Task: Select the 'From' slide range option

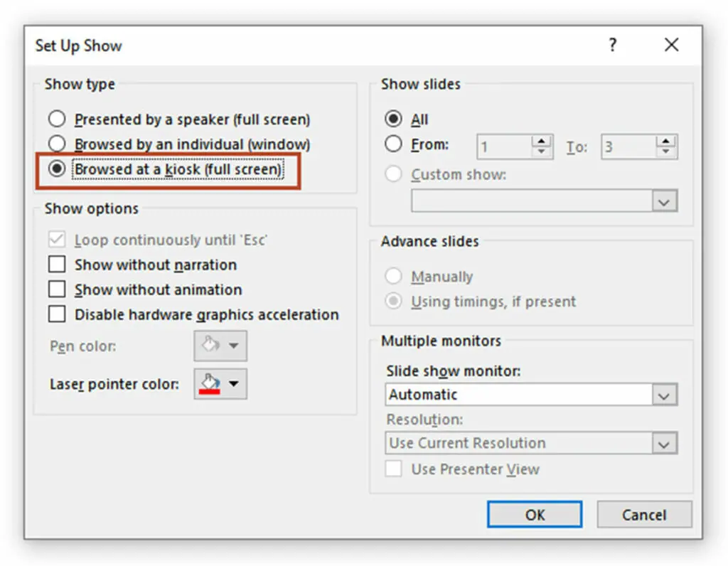Action: 394,144
